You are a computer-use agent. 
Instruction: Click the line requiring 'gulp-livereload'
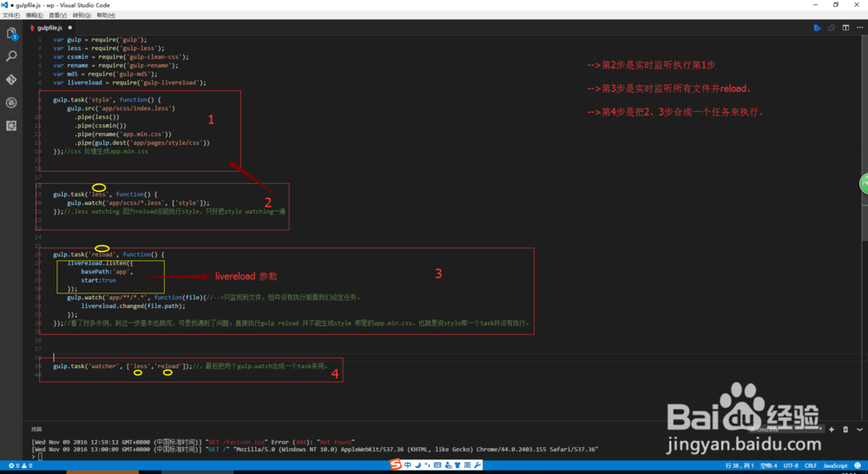(x=129, y=82)
